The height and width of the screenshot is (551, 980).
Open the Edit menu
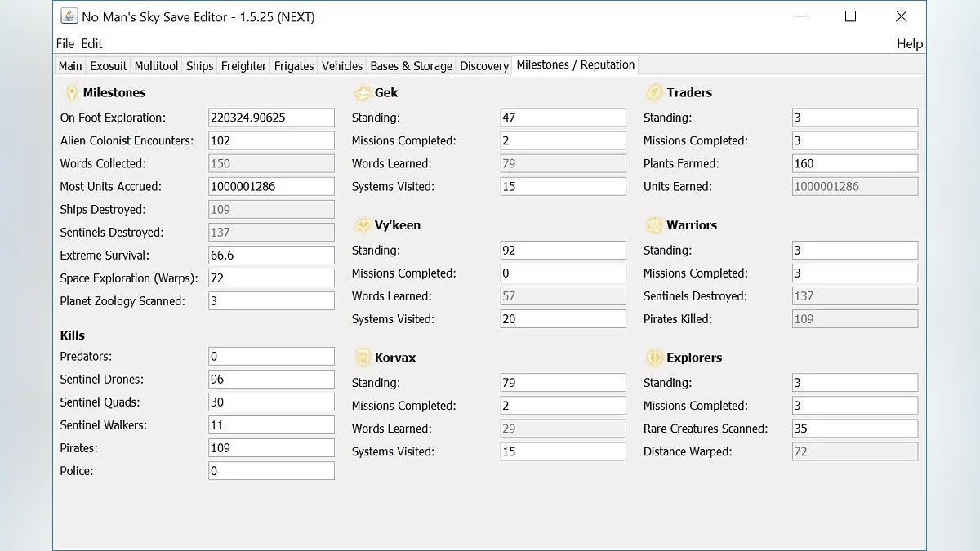pyautogui.click(x=91, y=43)
